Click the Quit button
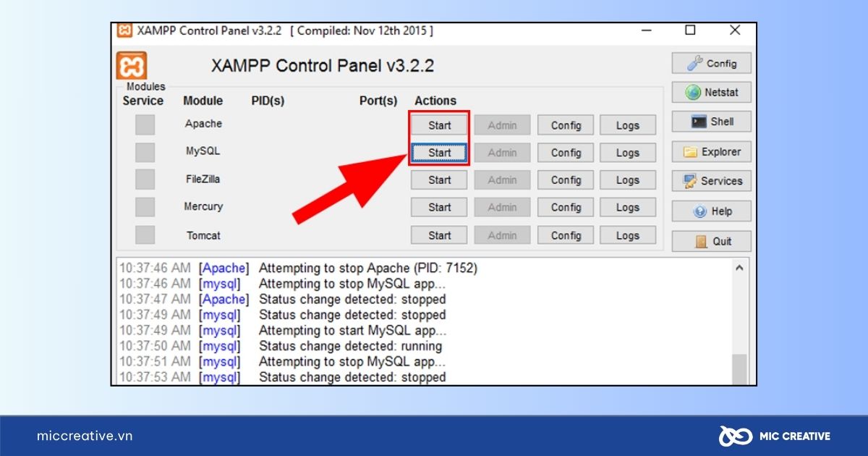This screenshot has height=456, width=868. (712, 241)
